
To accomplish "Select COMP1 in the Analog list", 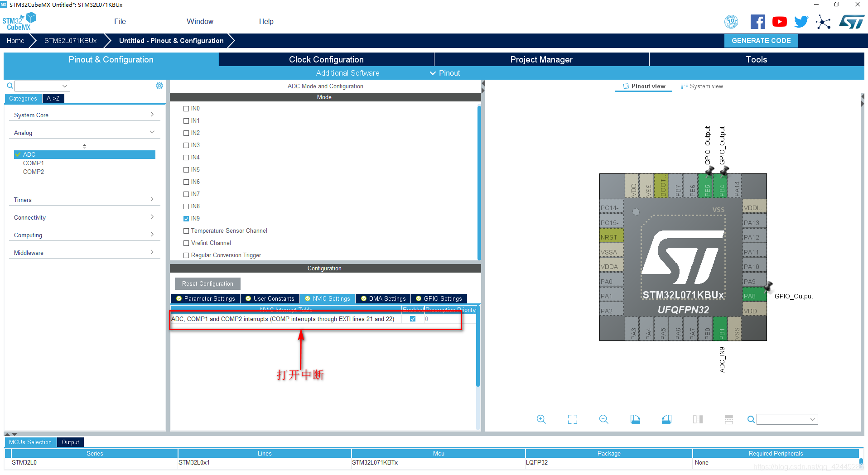I will point(34,163).
